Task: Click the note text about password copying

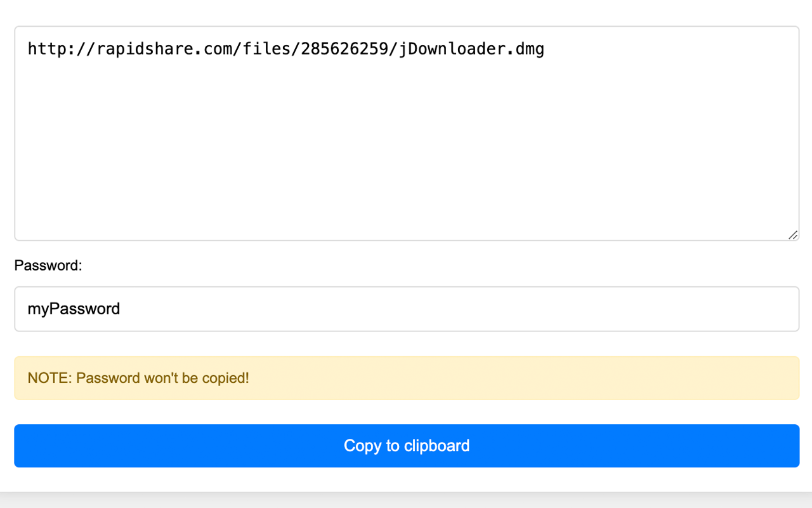Action: coord(138,377)
